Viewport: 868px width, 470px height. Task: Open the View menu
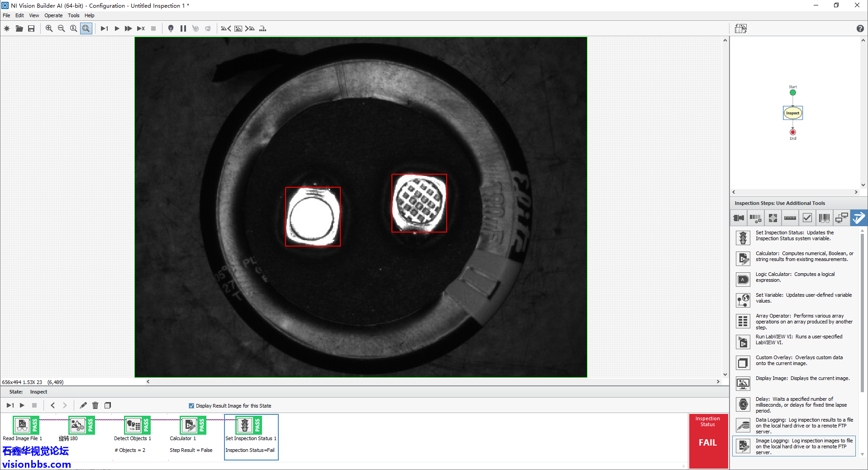point(34,15)
